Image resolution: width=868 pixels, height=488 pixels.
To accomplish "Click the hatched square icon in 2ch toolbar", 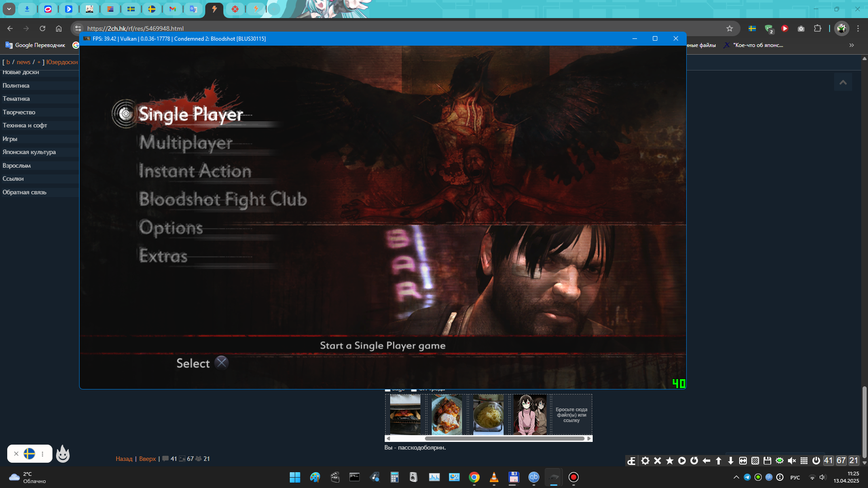I will point(755,460).
